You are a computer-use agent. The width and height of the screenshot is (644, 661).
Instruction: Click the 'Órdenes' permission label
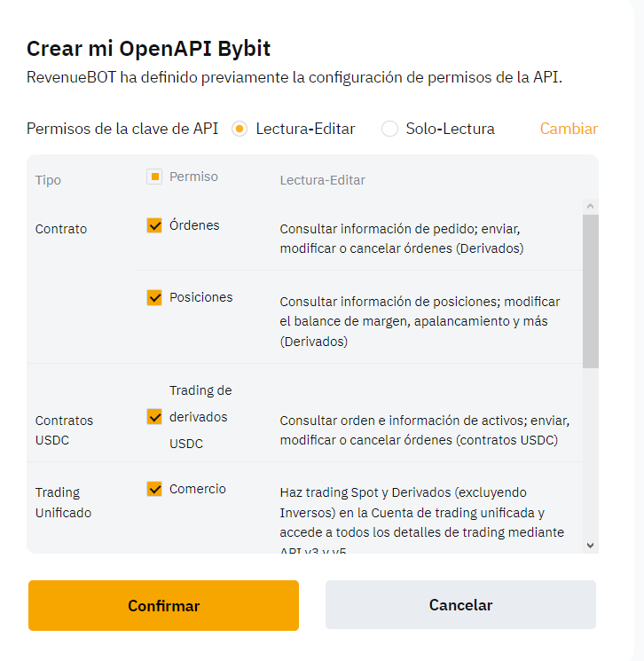click(194, 225)
